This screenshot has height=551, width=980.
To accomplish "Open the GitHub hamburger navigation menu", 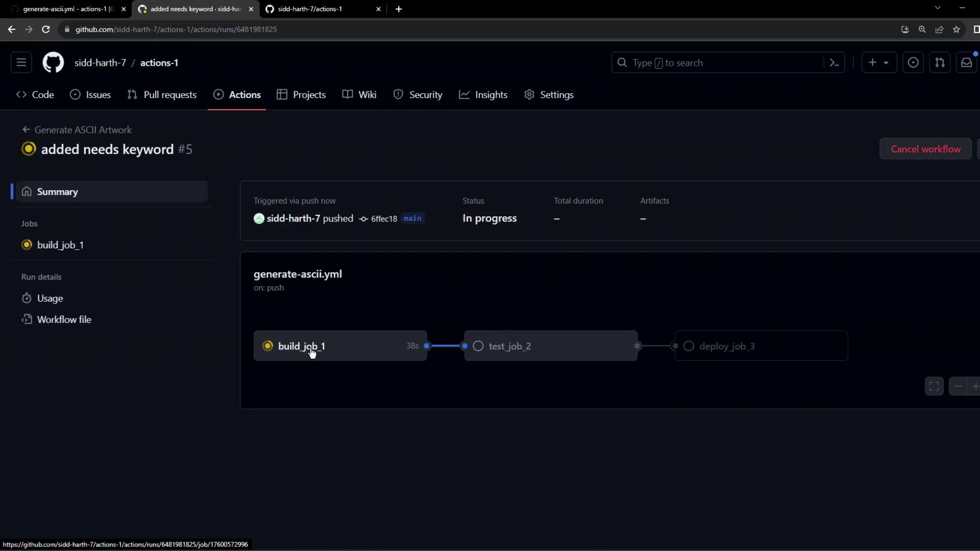I will coord(21,63).
